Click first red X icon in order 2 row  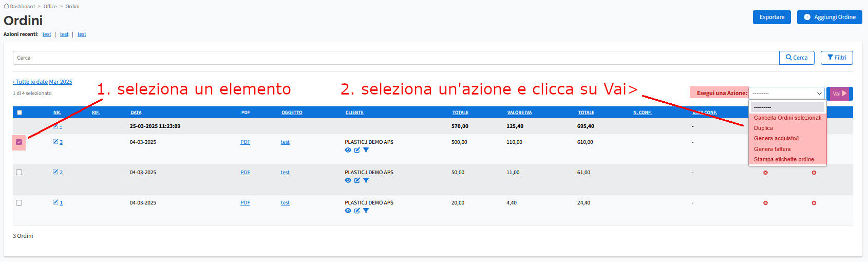(765, 173)
